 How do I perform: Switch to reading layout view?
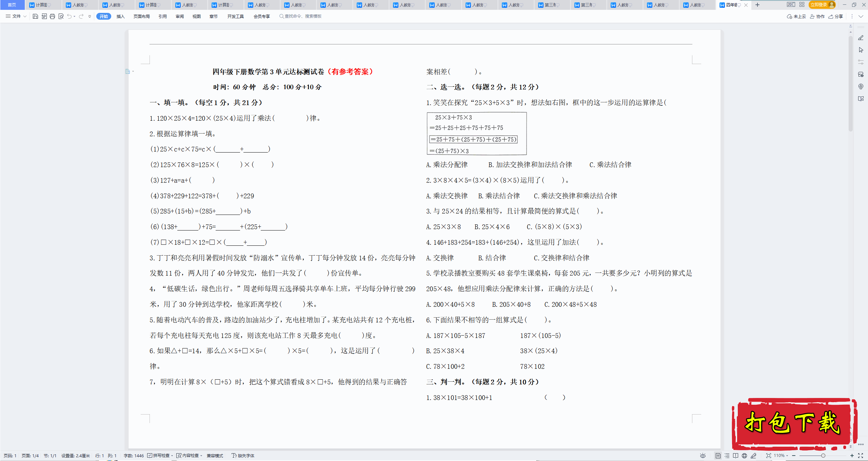click(735, 456)
